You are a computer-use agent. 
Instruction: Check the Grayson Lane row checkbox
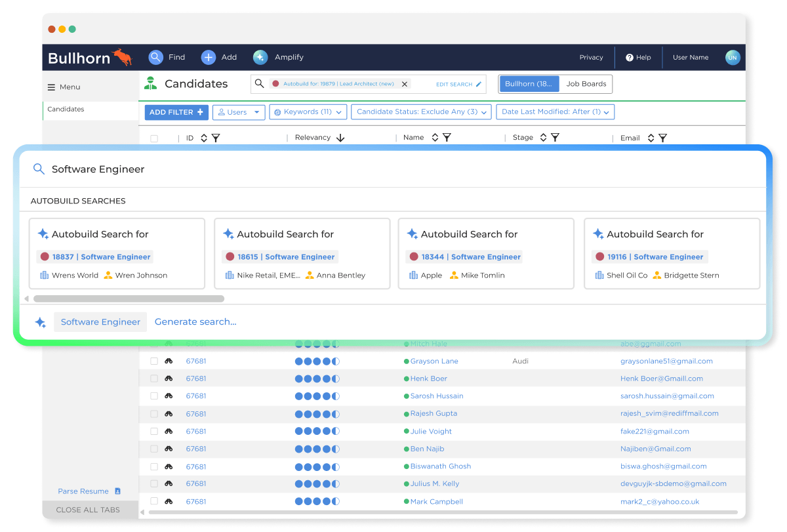(x=154, y=361)
